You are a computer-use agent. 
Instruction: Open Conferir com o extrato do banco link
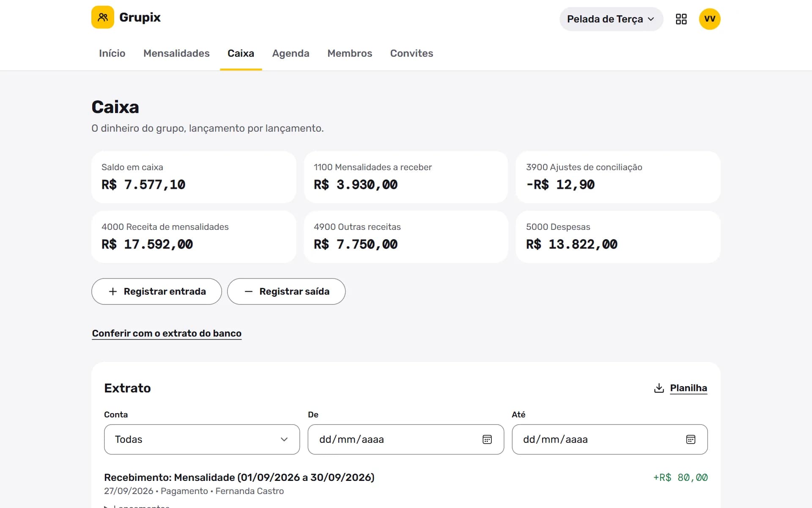click(x=167, y=333)
